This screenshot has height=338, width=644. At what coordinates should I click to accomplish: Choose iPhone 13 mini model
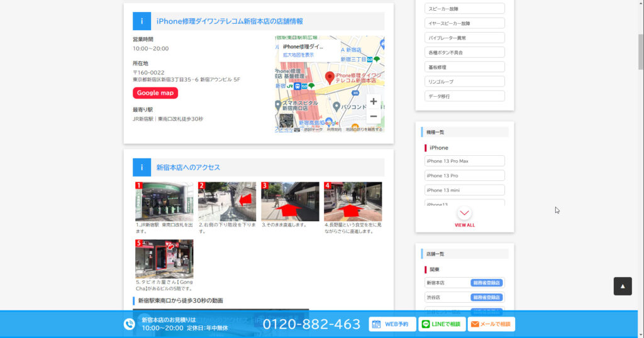coord(465,190)
